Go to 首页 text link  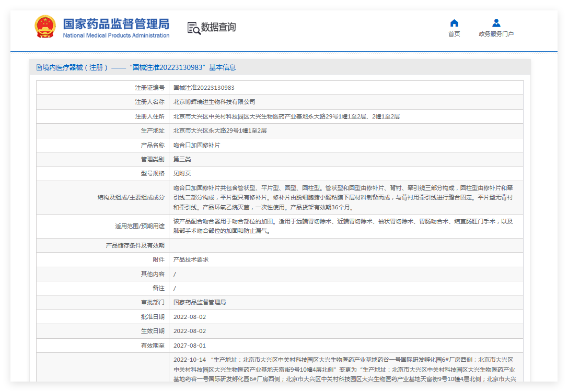454,34
